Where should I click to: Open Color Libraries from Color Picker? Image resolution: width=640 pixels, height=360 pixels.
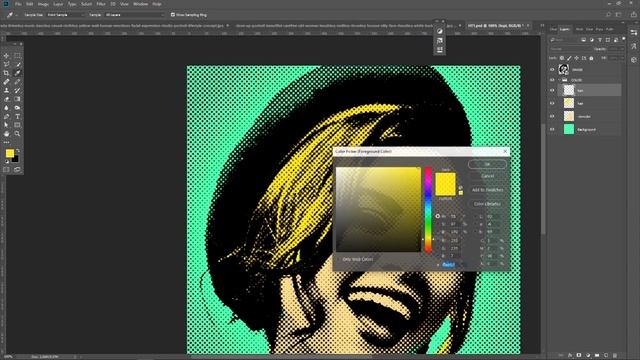point(487,204)
